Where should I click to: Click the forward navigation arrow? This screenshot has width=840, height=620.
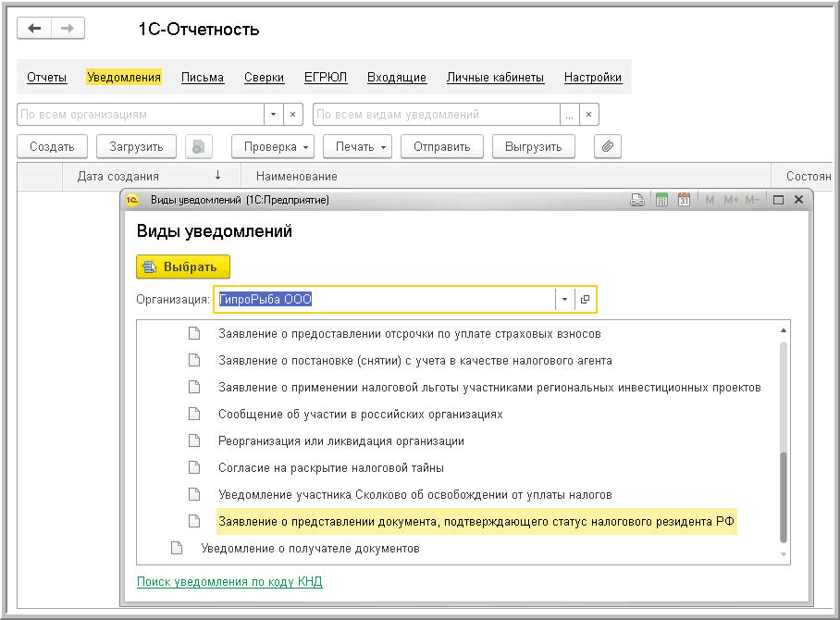66,29
